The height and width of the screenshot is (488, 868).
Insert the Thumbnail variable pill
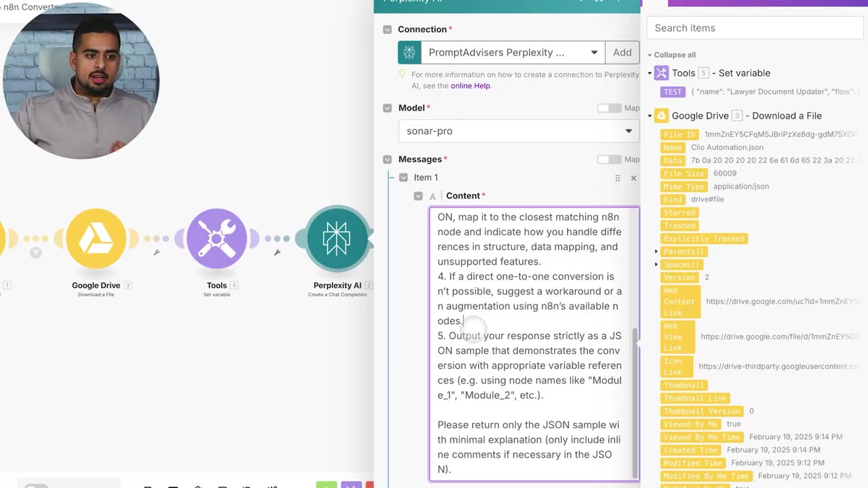click(x=684, y=385)
